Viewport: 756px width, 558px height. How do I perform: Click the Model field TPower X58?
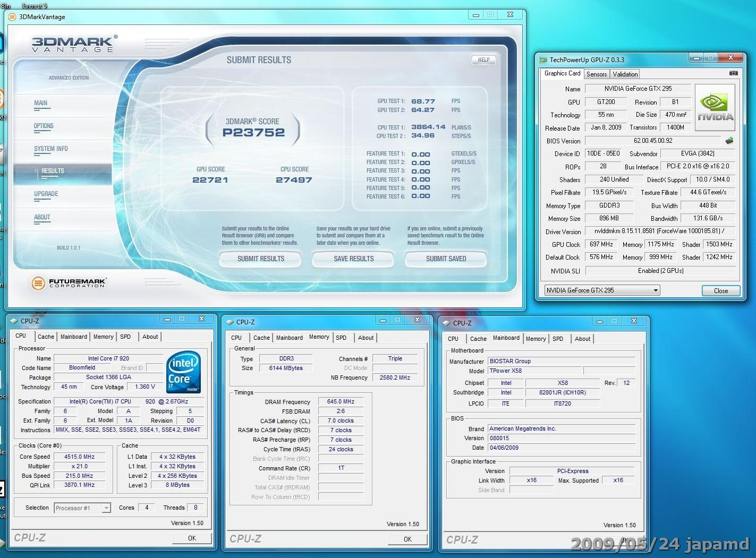coord(535,371)
